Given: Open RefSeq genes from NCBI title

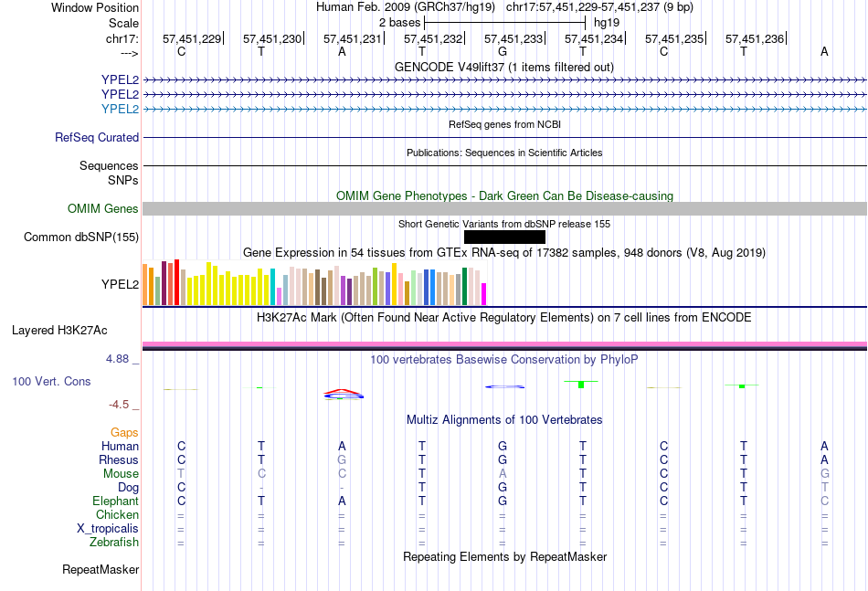Looking at the screenshot, I should (x=504, y=124).
